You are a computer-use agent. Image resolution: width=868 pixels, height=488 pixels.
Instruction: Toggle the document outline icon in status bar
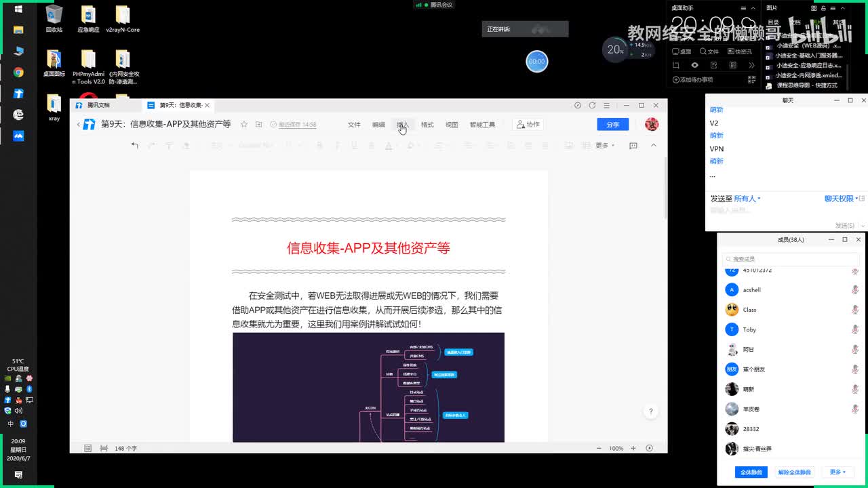pos(88,448)
